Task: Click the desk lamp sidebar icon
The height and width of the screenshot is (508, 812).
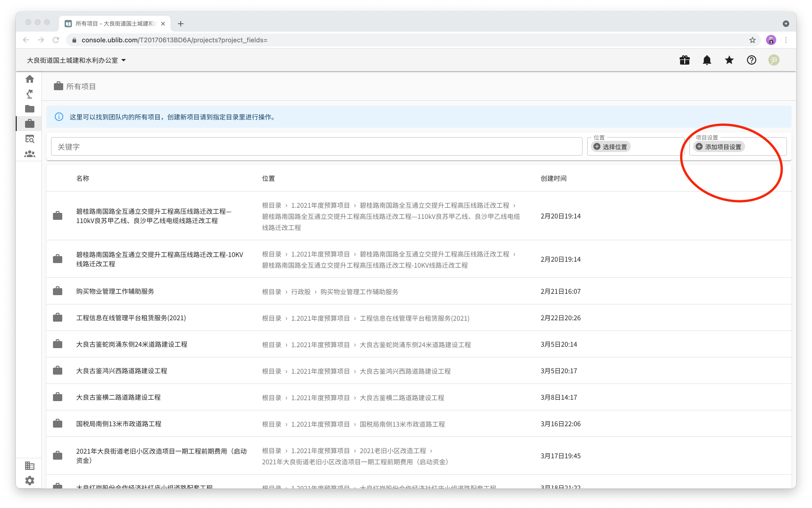Action: click(x=30, y=94)
